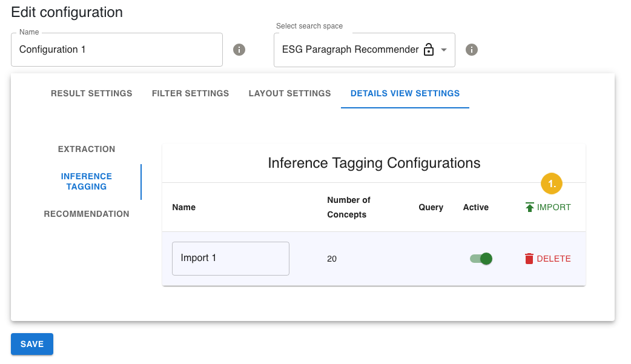Click the green upload arrow on IMPORT

[x=529, y=207]
